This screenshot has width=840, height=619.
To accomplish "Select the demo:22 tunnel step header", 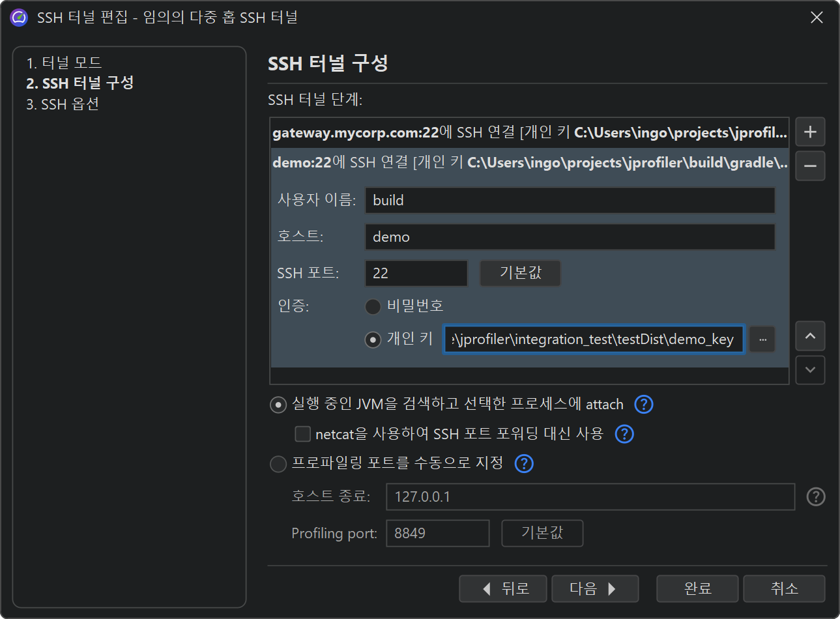I will (x=529, y=163).
